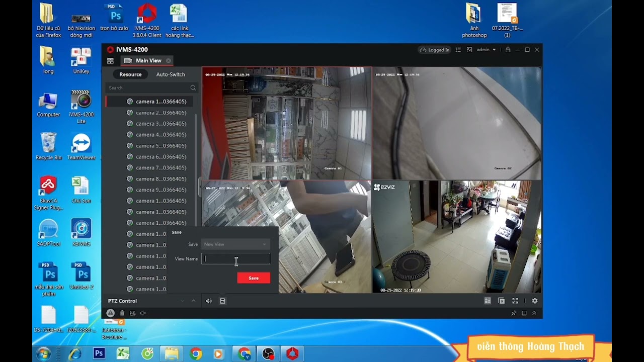The image size is (644, 362).
Task: Select the Camera 02 video pane
Action: (457, 123)
